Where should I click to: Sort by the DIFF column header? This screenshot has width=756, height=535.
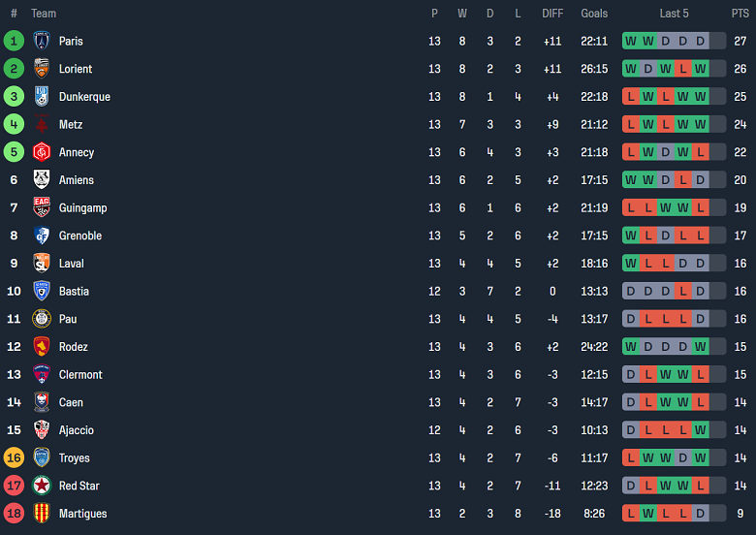[x=552, y=14]
